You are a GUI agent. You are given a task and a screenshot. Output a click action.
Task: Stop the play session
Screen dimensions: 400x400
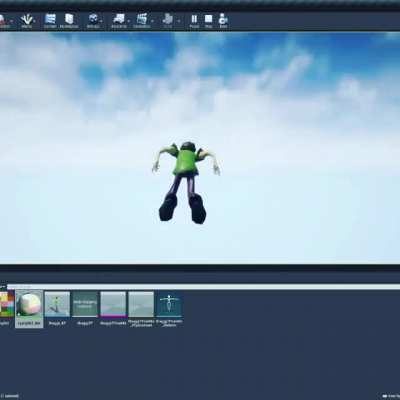tap(209, 21)
